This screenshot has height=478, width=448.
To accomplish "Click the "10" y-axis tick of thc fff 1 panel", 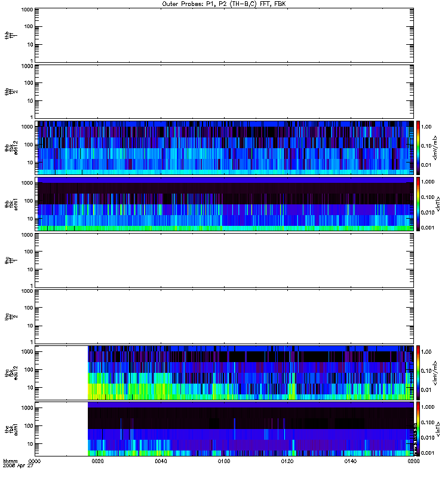I will coord(30,269).
